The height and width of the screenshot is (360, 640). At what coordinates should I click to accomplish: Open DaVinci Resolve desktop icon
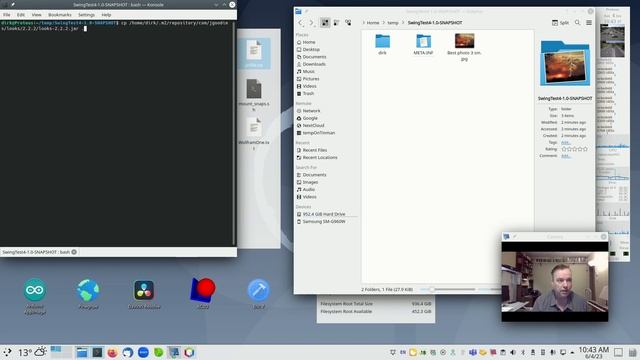144,294
